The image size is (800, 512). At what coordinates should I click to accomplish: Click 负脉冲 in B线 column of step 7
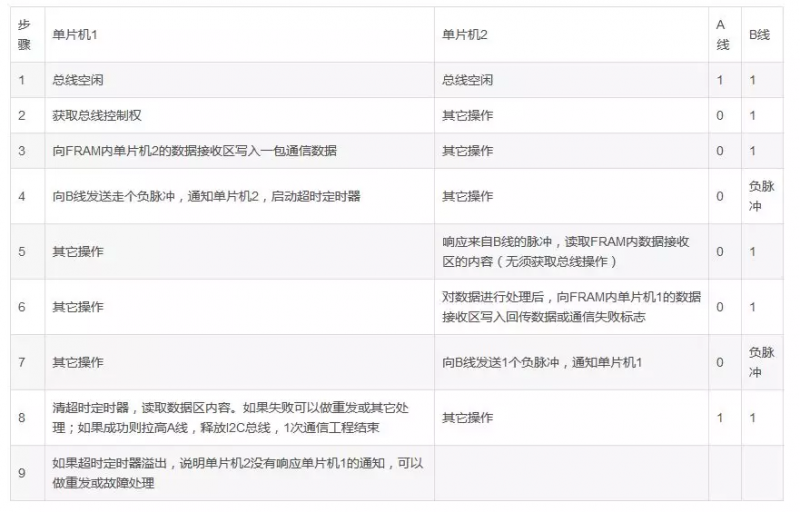(761, 362)
